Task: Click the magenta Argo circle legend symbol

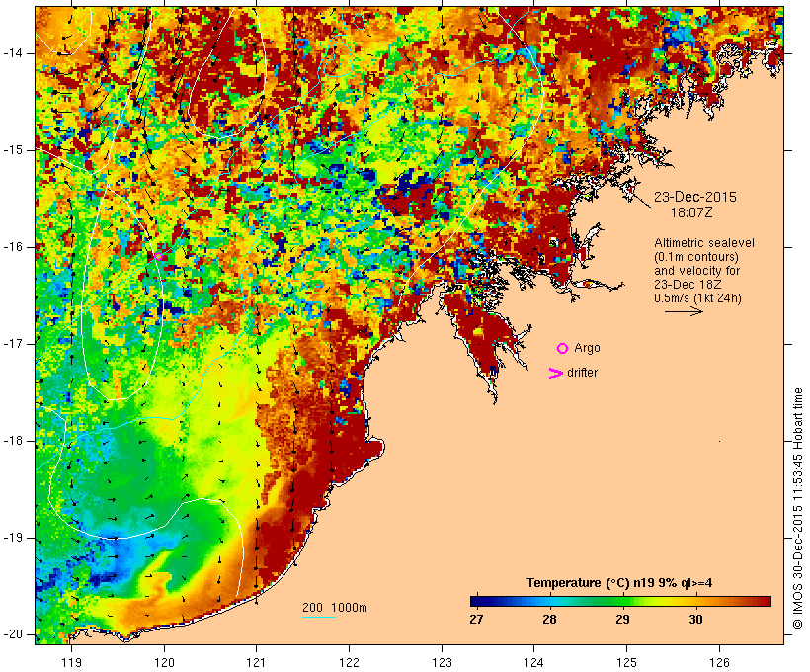Action: point(562,349)
